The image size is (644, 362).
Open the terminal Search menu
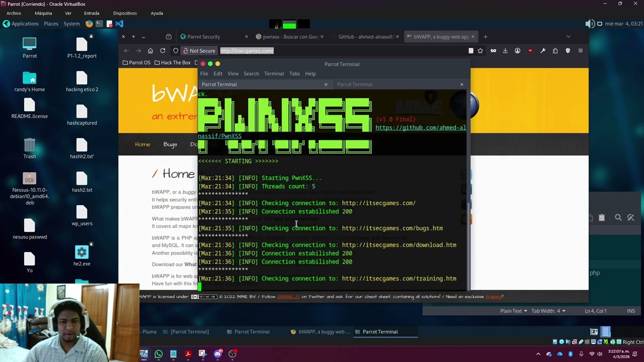click(x=251, y=74)
